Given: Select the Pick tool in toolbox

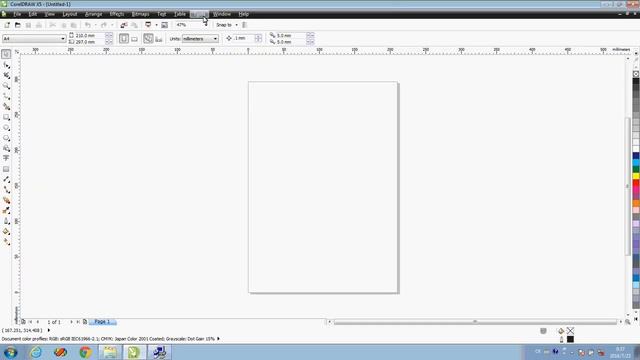Looking at the screenshot, I should point(6,54).
